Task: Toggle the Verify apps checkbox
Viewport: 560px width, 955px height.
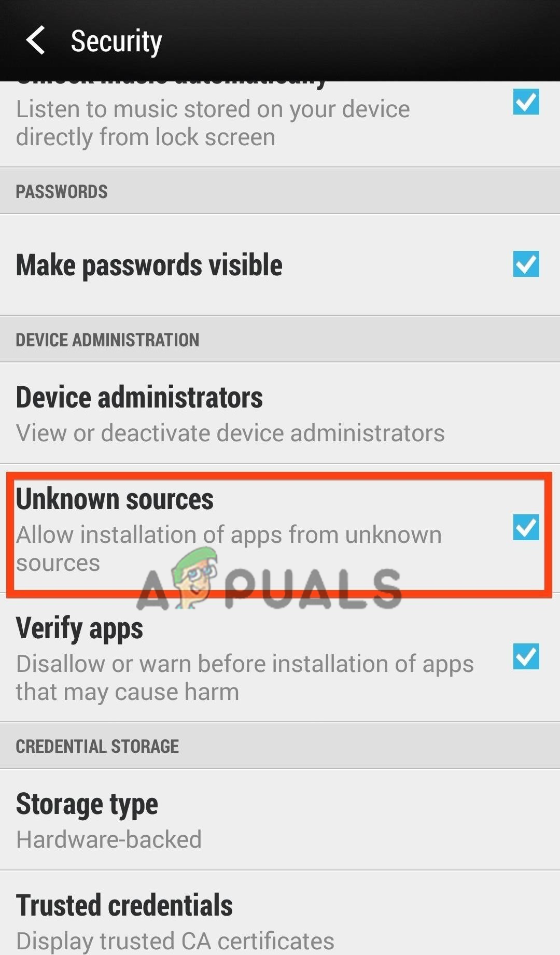Action: tap(526, 656)
